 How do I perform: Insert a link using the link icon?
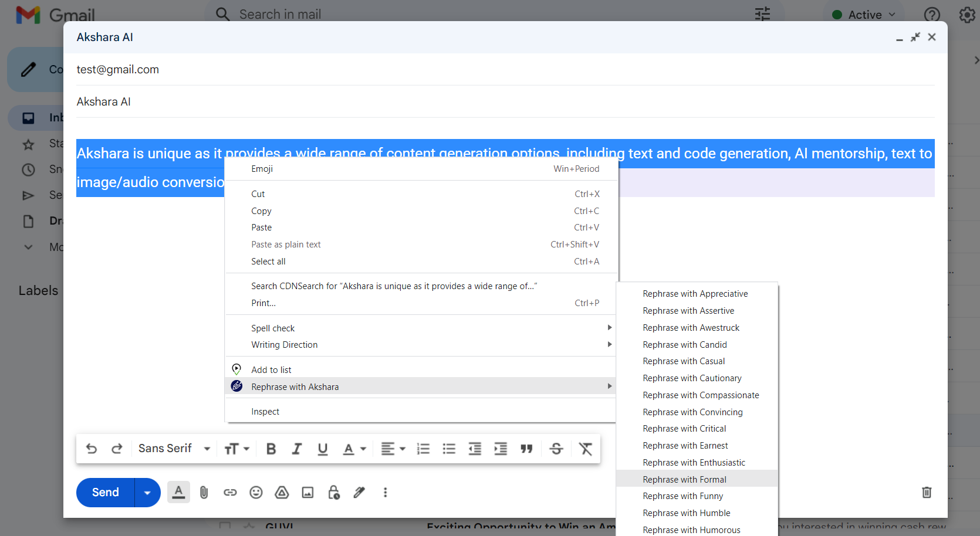point(230,493)
